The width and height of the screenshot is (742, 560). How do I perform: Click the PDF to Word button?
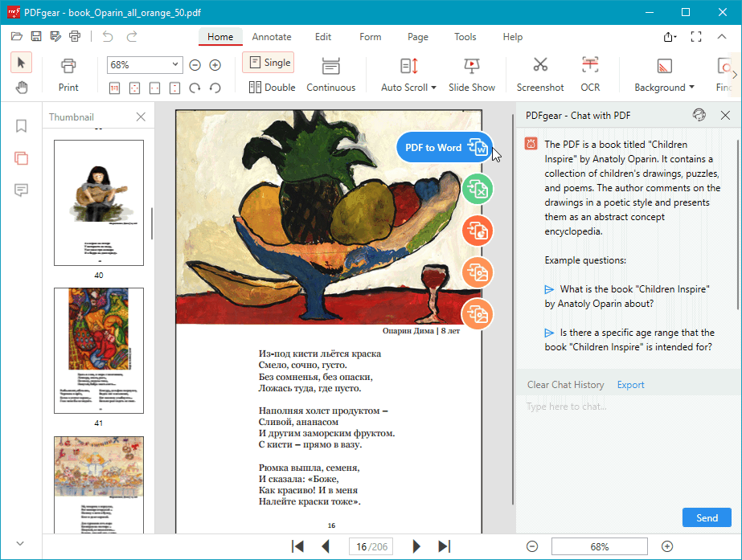(x=445, y=147)
